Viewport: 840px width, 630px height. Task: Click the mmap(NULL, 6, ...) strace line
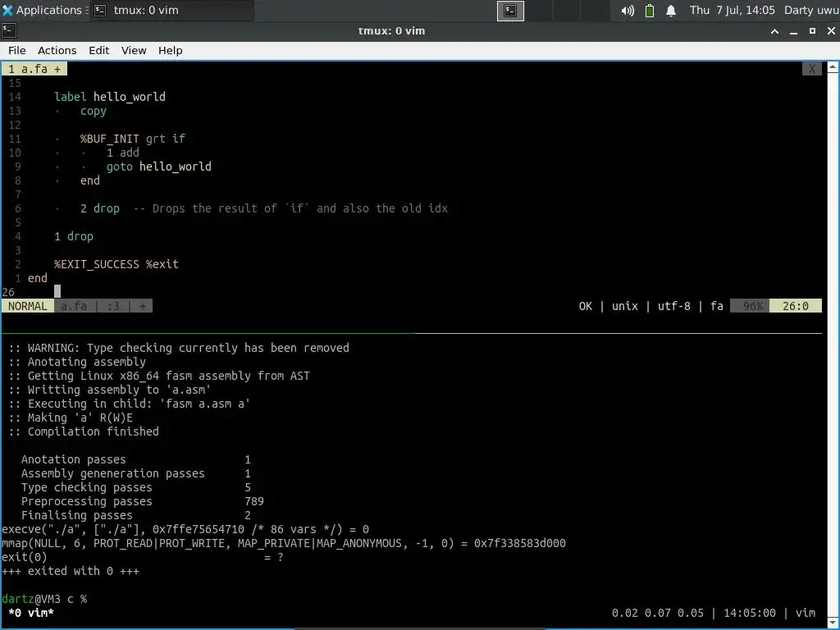[283, 543]
